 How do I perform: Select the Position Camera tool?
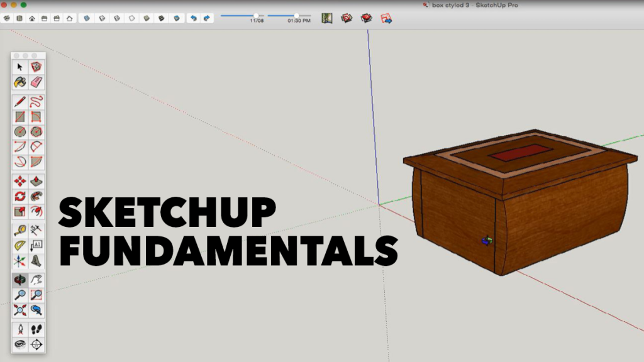click(x=19, y=329)
